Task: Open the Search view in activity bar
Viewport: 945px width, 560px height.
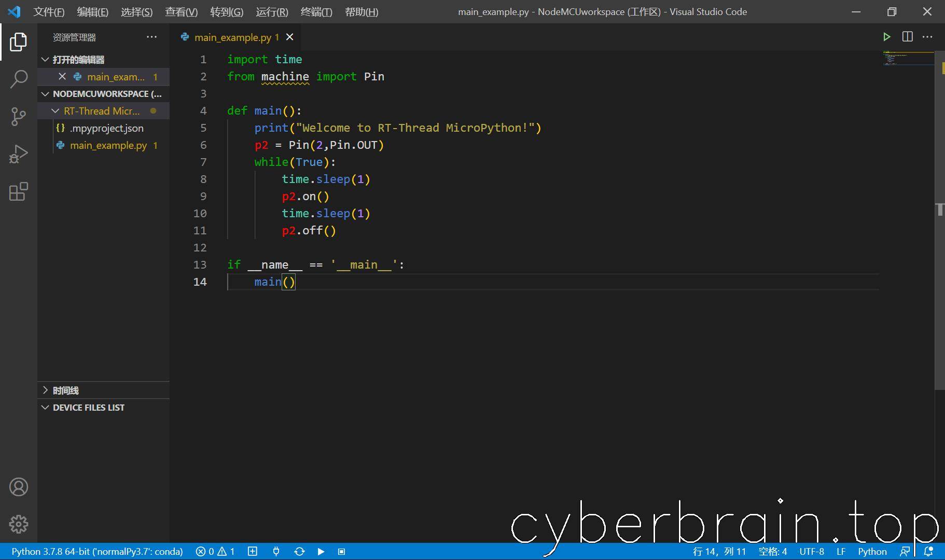Action: [19, 79]
